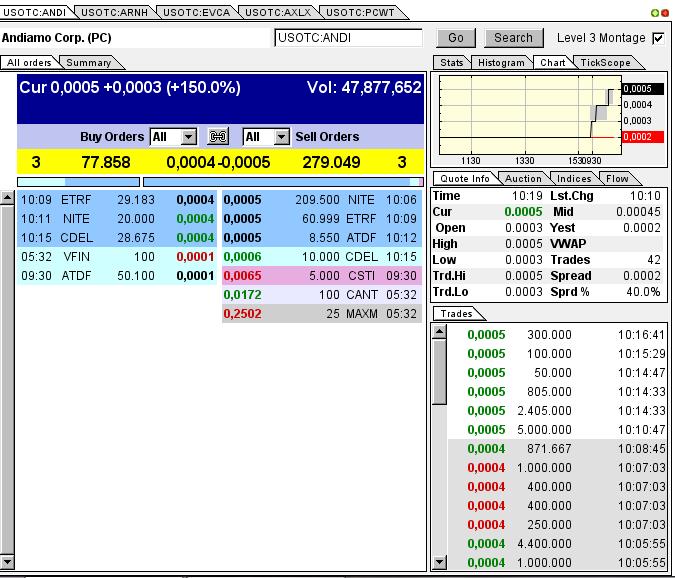Image resolution: width=675 pixels, height=578 pixels.
Task: Click the Search button
Action: [513, 38]
